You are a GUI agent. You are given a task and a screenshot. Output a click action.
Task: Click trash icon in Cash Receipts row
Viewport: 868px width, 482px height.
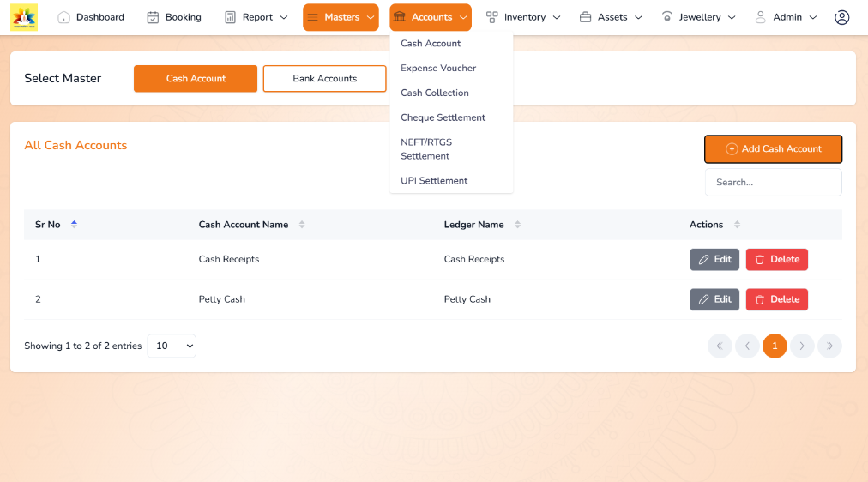click(x=760, y=260)
